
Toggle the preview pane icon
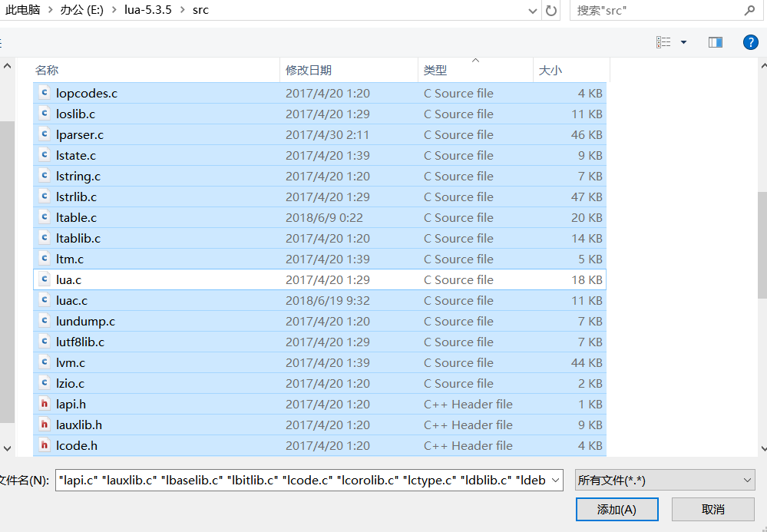coord(715,42)
